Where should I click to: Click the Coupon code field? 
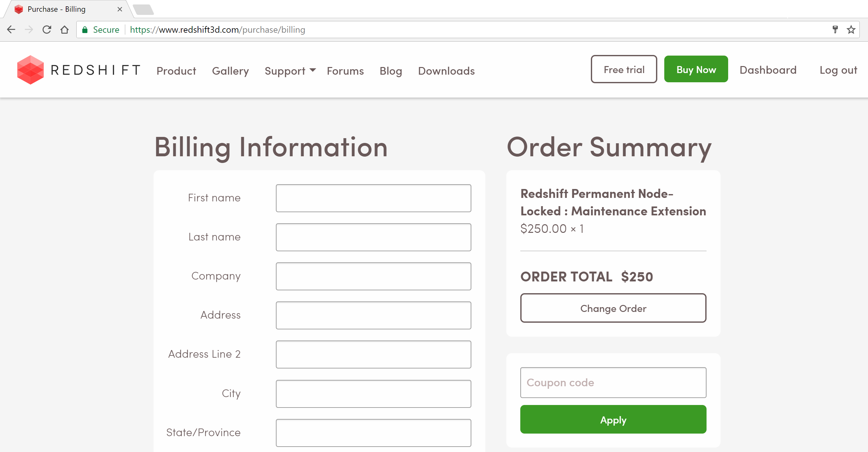[613, 382]
